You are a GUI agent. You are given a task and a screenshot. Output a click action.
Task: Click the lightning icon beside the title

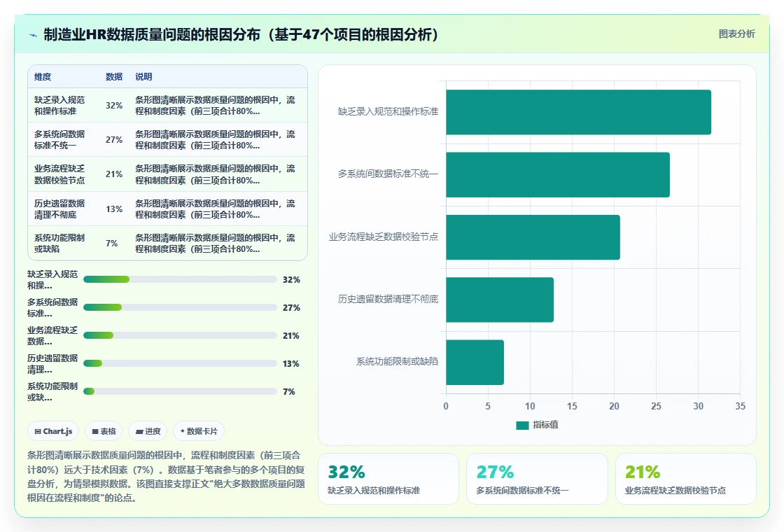[34, 35]
